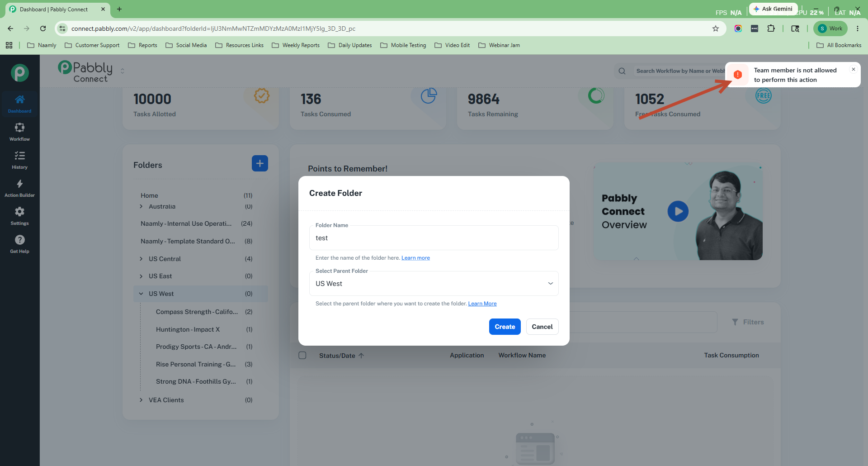This screenshot has height=466, width=868.
Task: Click the green Pabbly P logo in sidebar
Action: pos(20,73)
